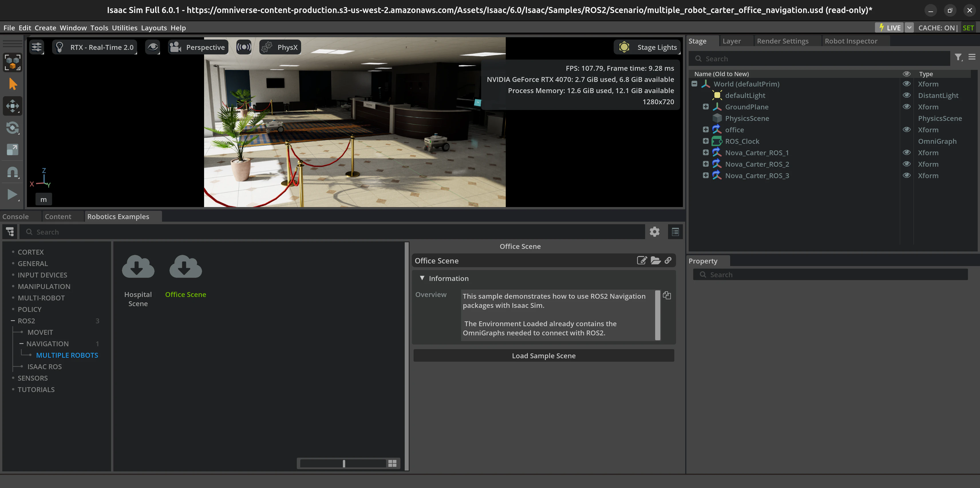Start simulation with Play button

[x=13, y=194]
